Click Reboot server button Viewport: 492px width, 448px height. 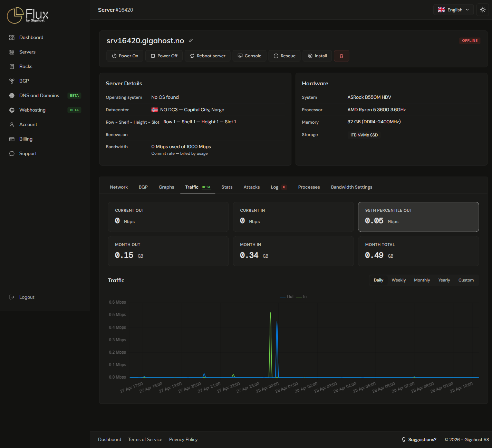point(208,56)
